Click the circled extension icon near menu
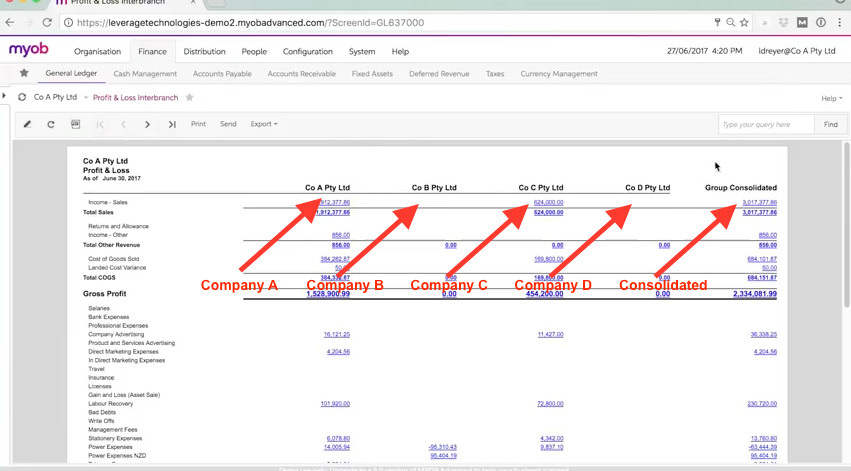The image size is (851, 471). click(821, 22)
